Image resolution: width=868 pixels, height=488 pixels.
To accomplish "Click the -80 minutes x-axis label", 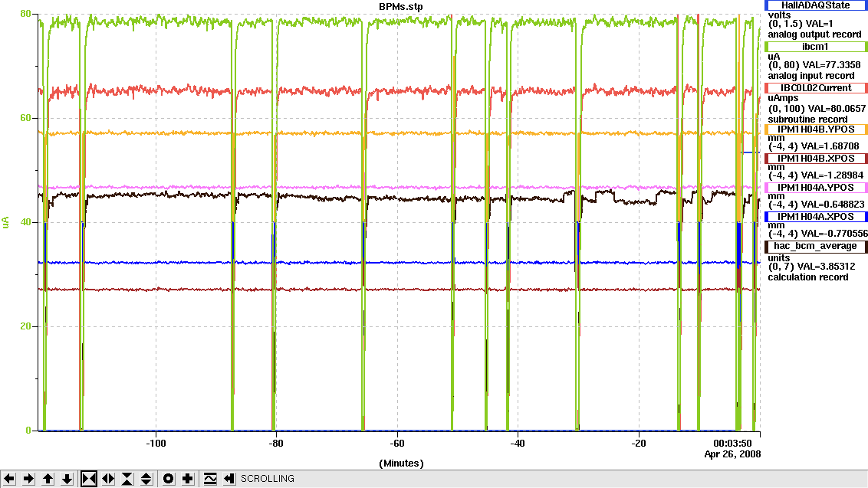I will [276, 443].
